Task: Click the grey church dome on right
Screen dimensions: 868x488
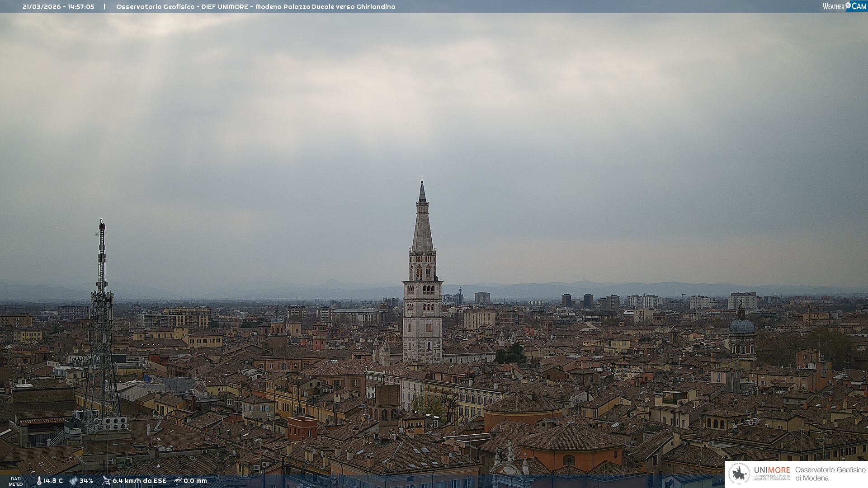Action: pyautogui.click(x=741, y=326)
